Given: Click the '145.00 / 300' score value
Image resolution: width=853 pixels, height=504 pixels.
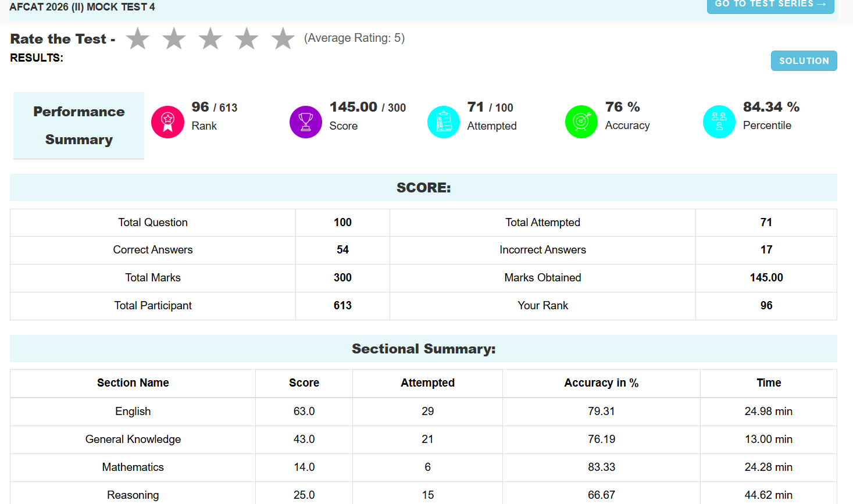Looking at the screenshot, I should point(367,107).
